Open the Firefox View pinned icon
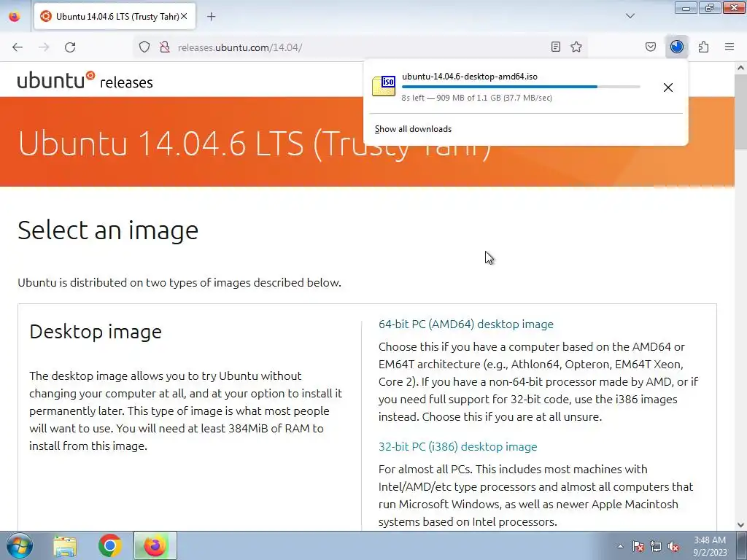Viewport: 747px width, 560px height. coord(15,17)
